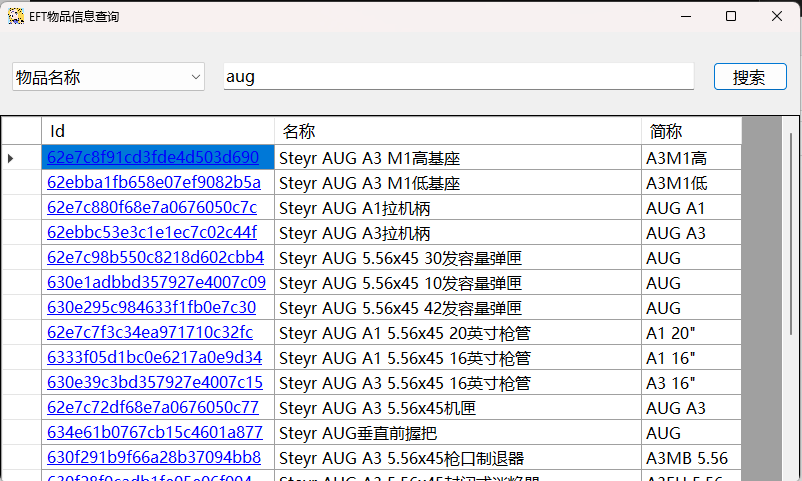Open link 630e1adbbd357927e4007c09
This screenshot has width=802, height=481.
[x=157, y=282]
